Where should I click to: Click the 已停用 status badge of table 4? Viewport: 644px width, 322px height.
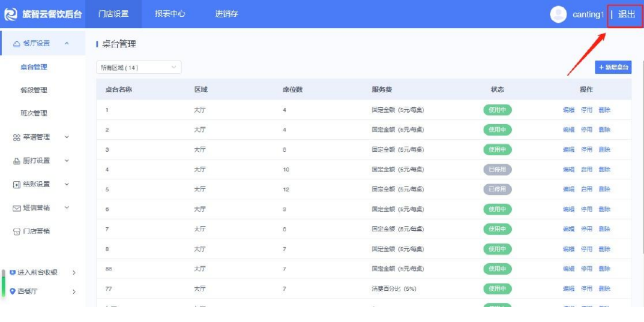tap(498, 170)
